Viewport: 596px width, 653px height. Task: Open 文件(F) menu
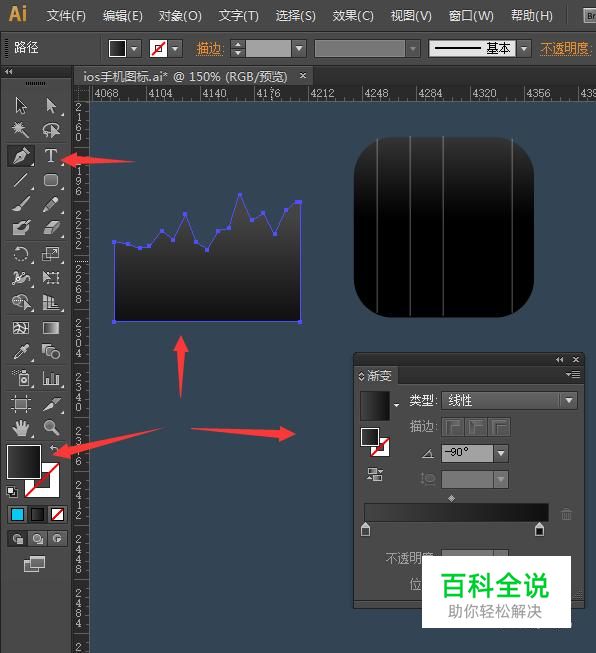point(66,16)
